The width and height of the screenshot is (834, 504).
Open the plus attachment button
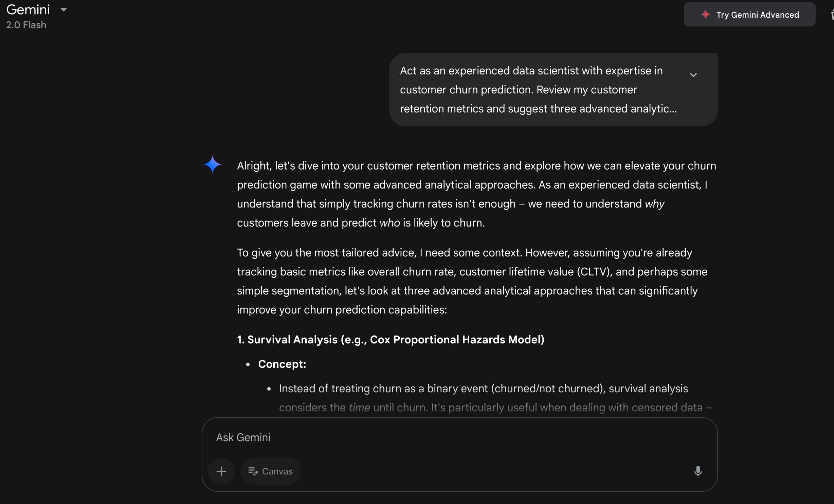tap(221, 471)
